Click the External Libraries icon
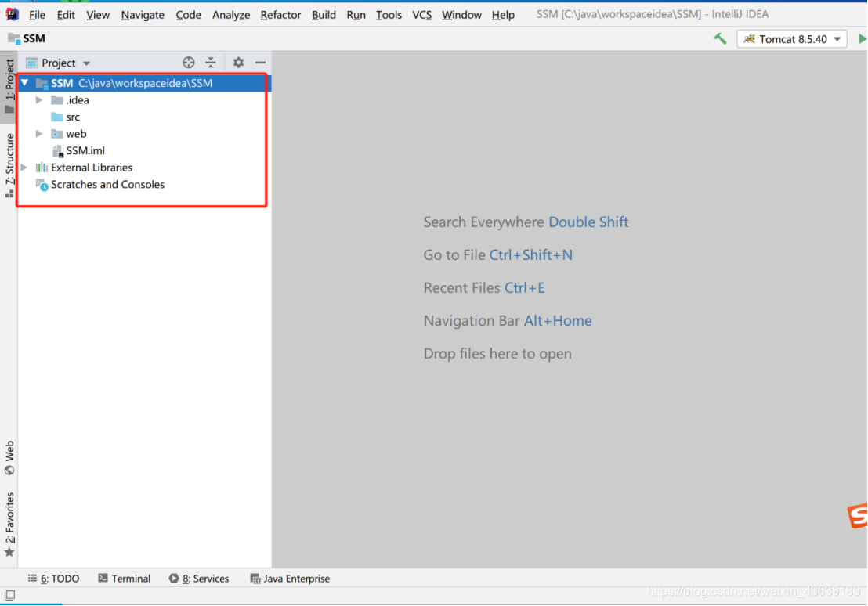868x606 pixels. point(42,167)
